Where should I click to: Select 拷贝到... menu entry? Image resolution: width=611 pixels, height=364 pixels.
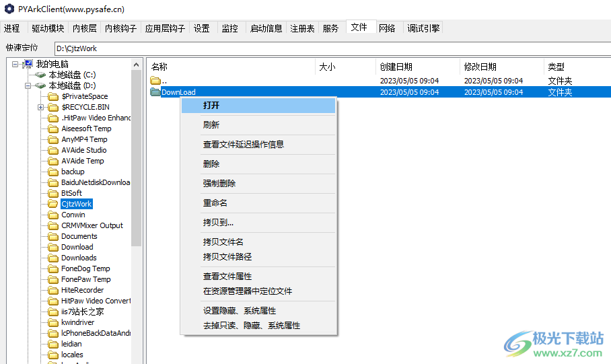(258, 223)
